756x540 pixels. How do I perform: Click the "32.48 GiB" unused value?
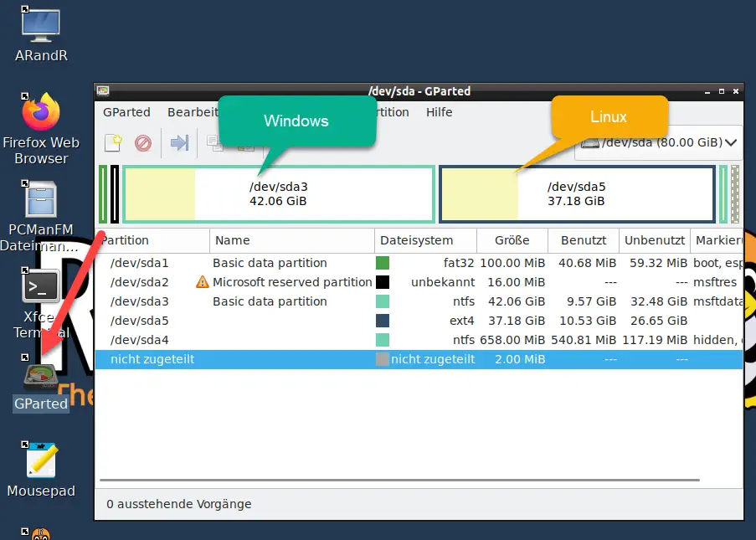pos(659,301)
